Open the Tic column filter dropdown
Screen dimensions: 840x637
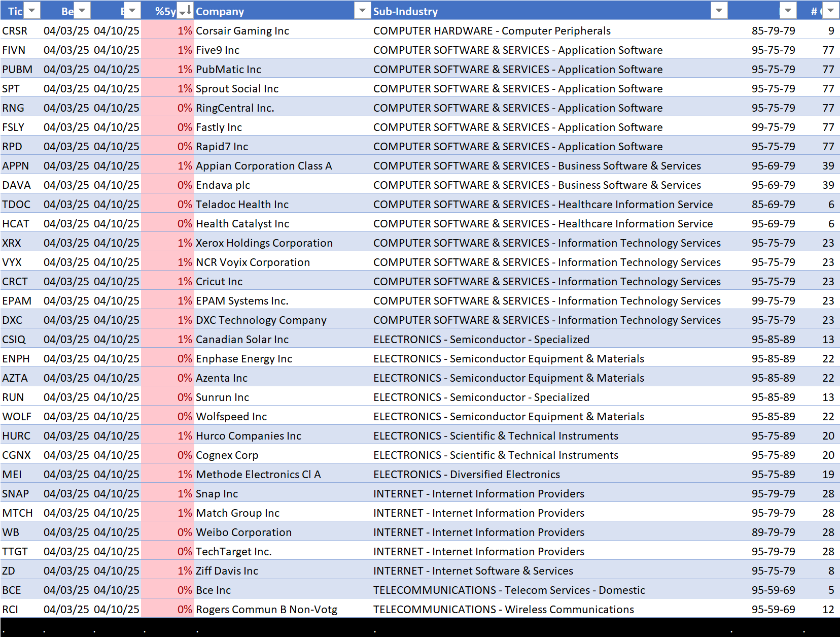32,11
